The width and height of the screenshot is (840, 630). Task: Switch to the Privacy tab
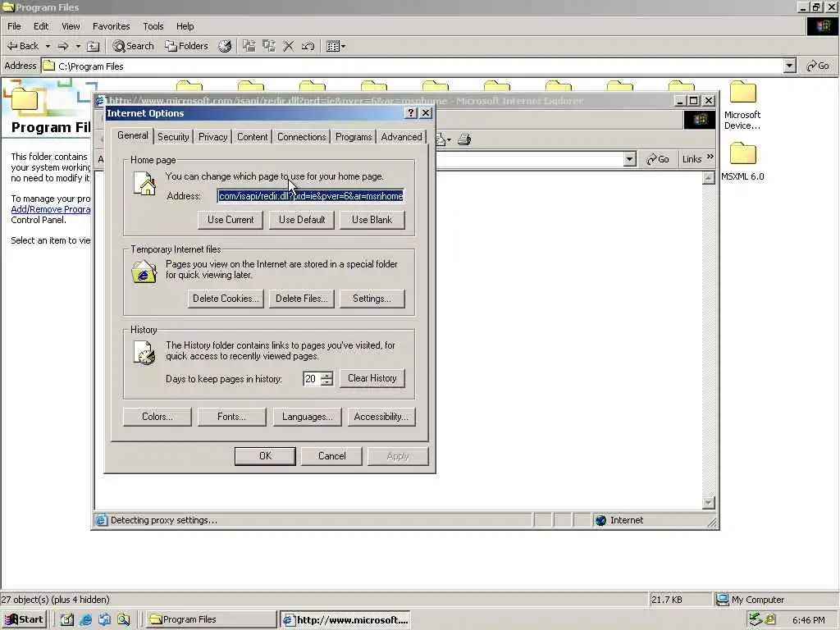(x=212, y=137)
